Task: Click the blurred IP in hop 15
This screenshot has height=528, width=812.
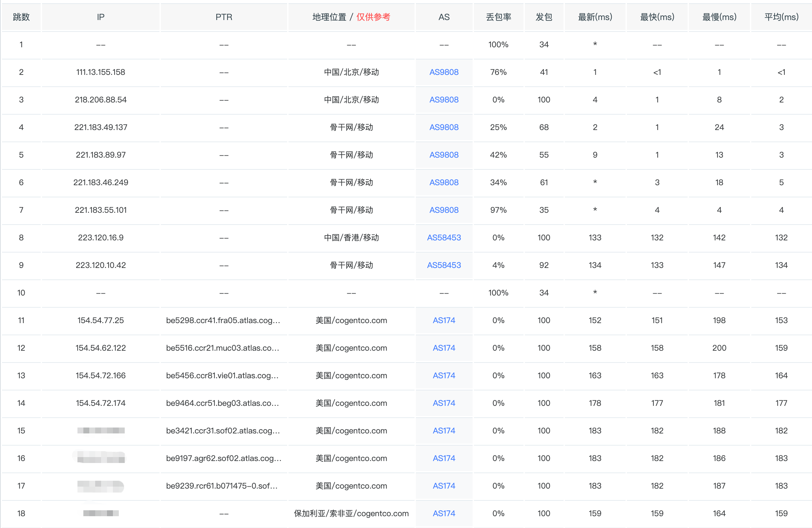Action: tap(101, 430)
